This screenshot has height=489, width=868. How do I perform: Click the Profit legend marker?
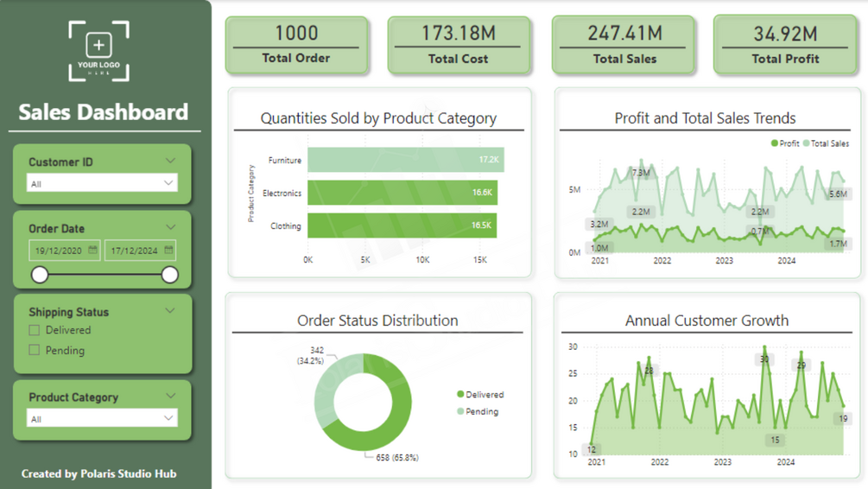click(x=775, y=143)
